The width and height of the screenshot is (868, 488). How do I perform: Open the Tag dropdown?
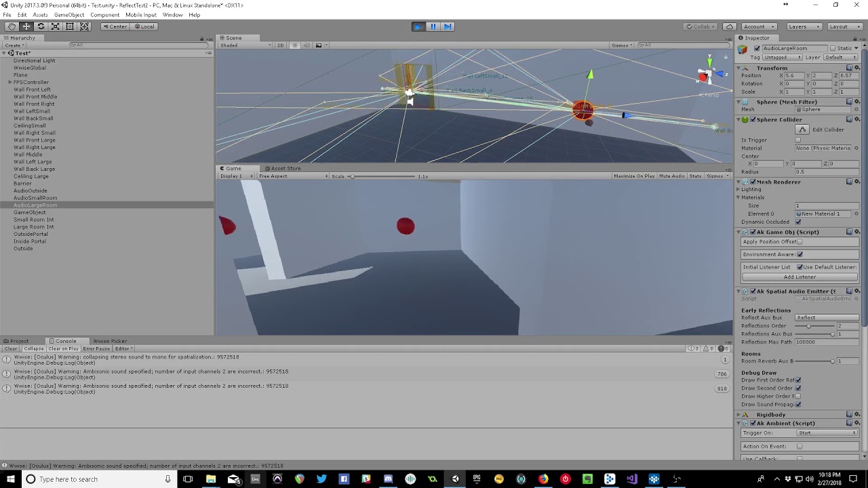[x=783, y=57]
